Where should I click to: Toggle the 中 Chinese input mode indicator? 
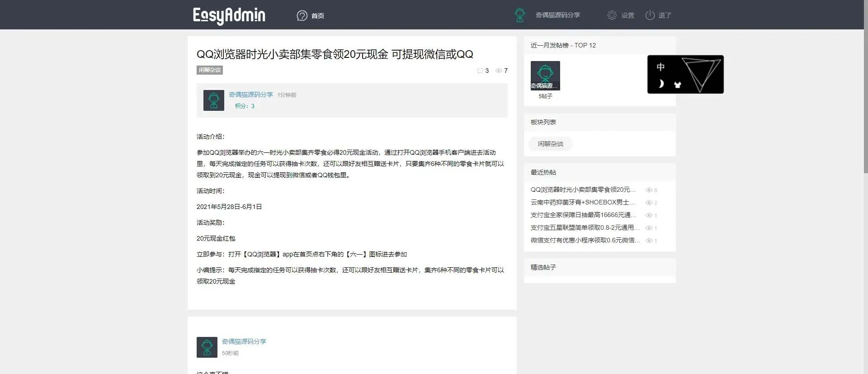[660, 67]
